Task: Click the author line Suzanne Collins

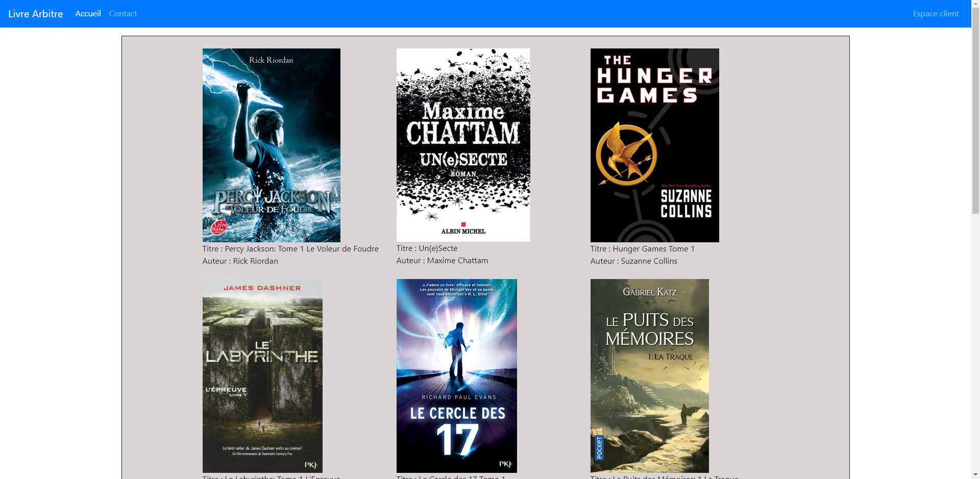Action: pyautogui.click(x=633, y=261)
